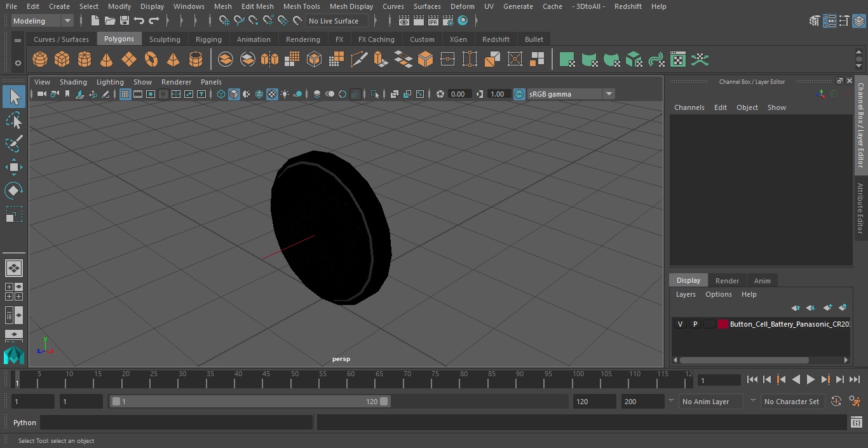Toggle isolate select in the viewport toolbar

point(375,94)
